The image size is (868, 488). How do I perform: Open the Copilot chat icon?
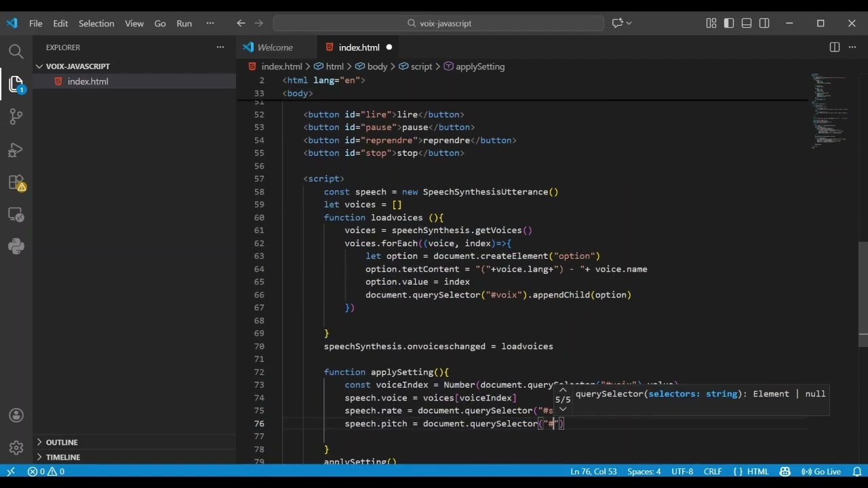617,23
